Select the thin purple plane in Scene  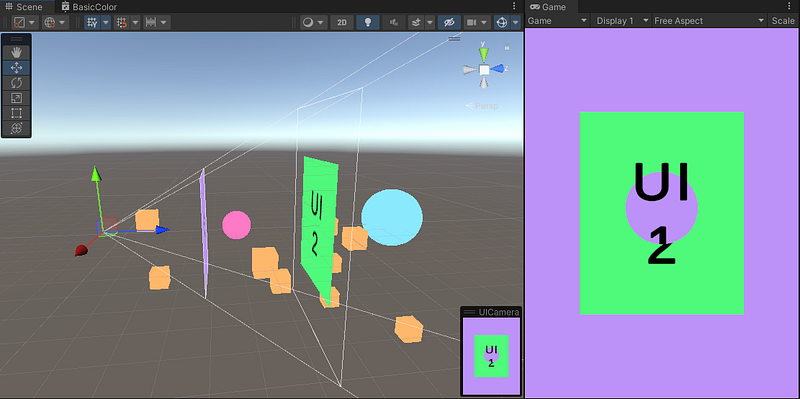(x=204, y=233)
